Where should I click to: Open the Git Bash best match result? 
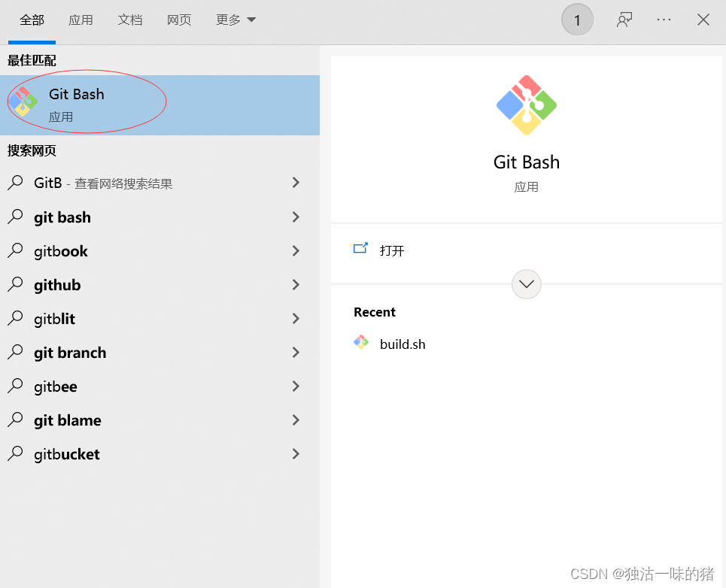point(159,105)
